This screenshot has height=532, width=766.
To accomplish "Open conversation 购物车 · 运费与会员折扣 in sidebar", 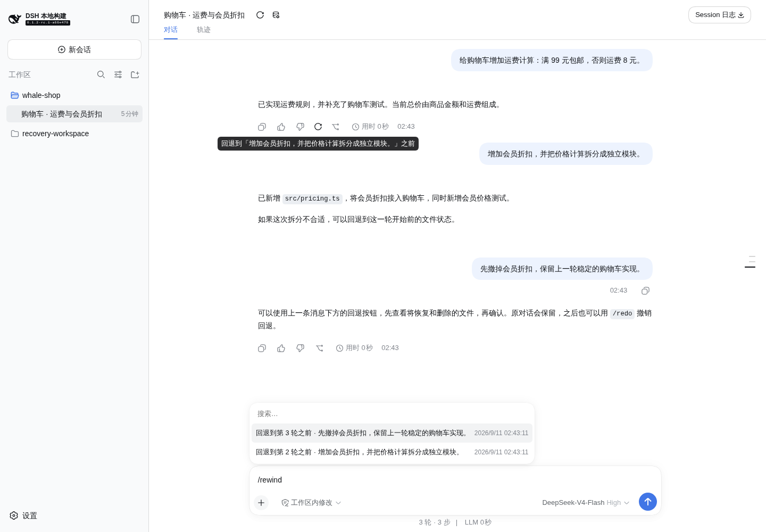I will (74, 114).
